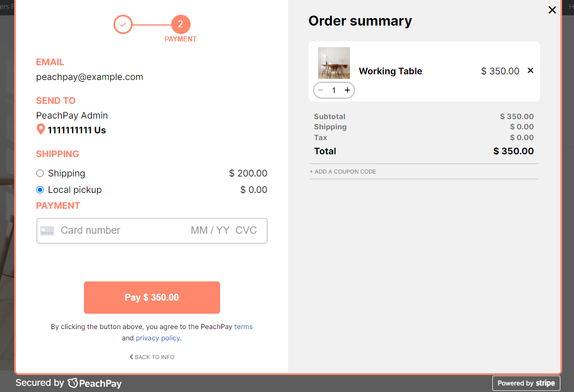Increase Working Table quantity with plus

347,90
